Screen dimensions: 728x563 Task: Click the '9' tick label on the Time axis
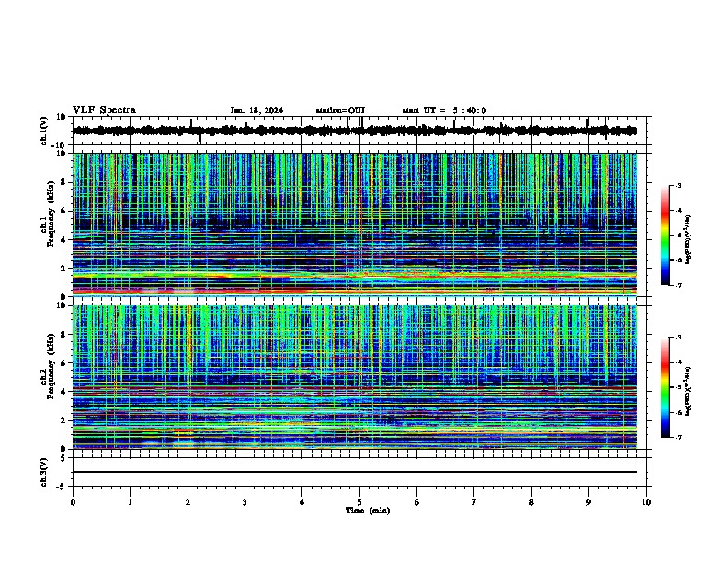(588, 502)
